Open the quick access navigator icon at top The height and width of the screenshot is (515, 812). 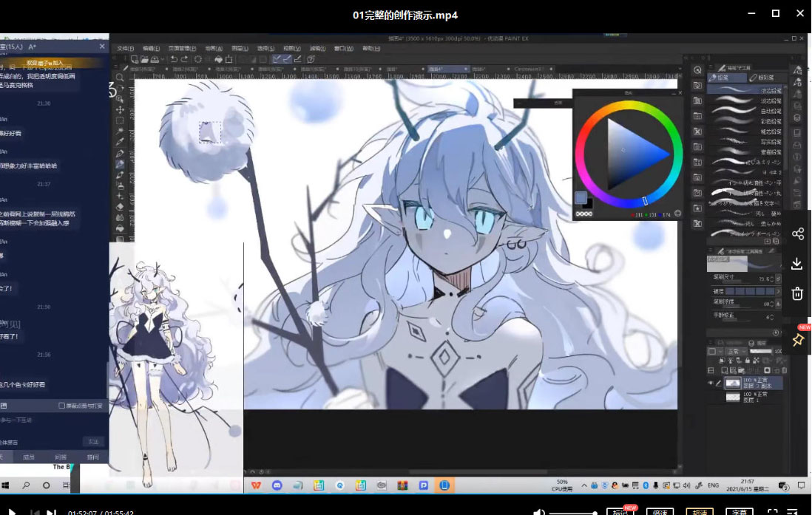point(697,70)
